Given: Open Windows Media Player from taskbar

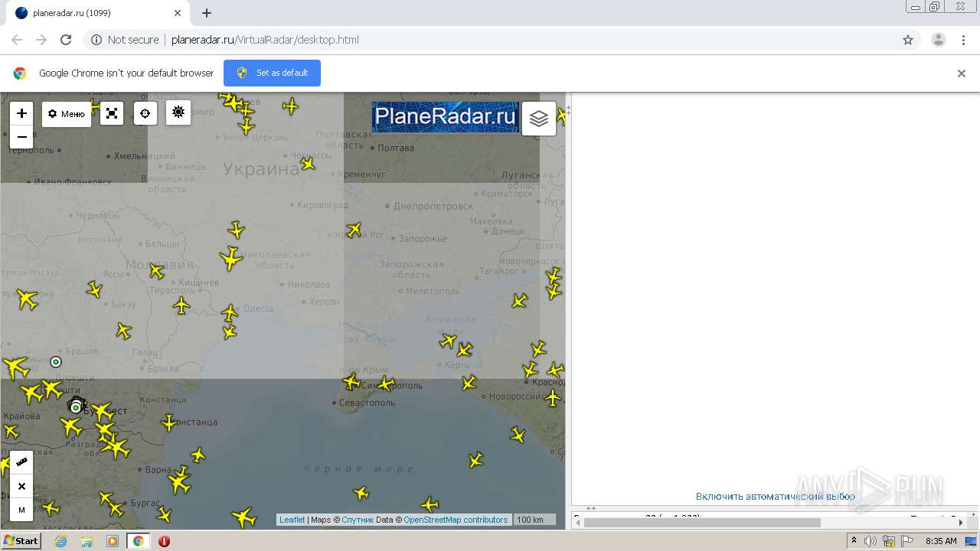Looking at the screenshot, I should 113,541.
